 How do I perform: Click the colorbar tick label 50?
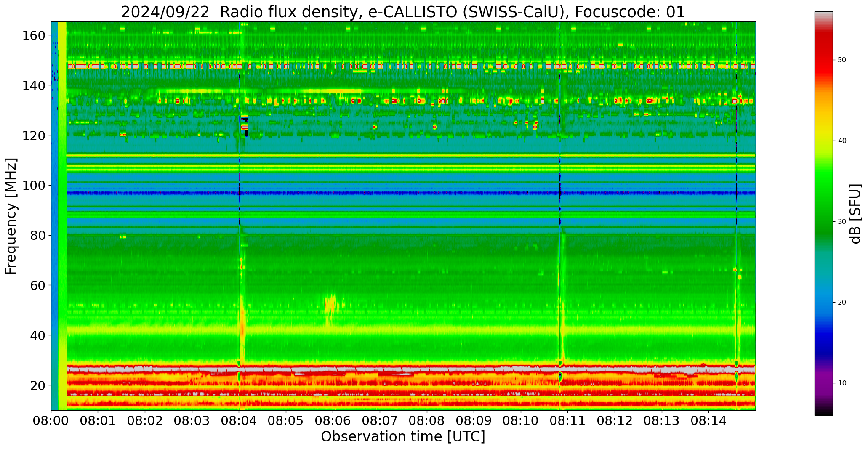(x=842, y=60)
